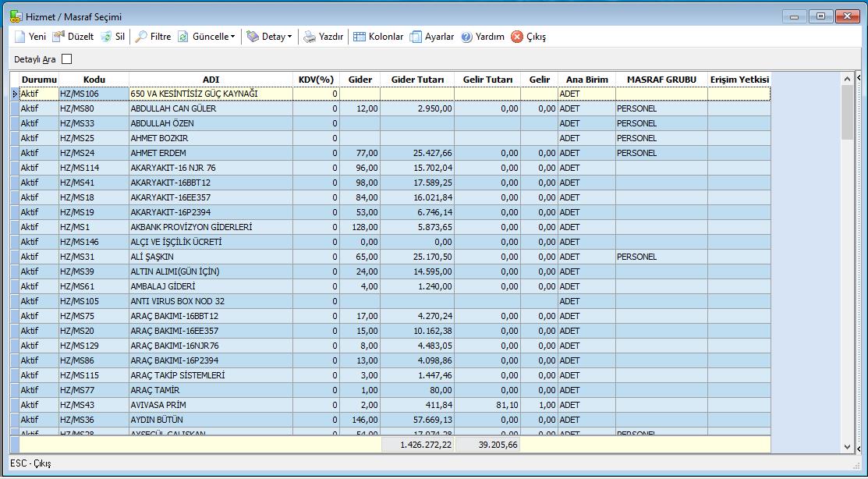This screenshot has width=868, height=479.
Task: Open the Ayarlar settings icon
Action: pos(416,37)
